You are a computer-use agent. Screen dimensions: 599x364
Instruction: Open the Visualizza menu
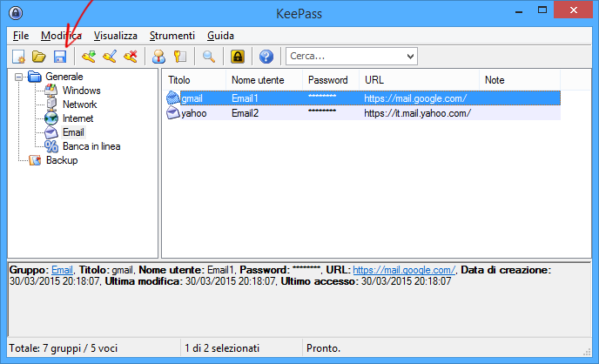point(116,36)
